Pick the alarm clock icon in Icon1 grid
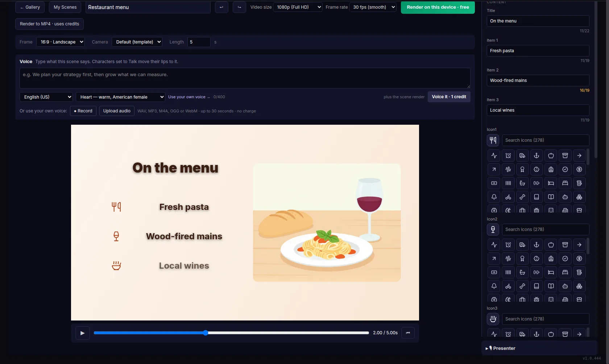 click(x=508, y=156)
